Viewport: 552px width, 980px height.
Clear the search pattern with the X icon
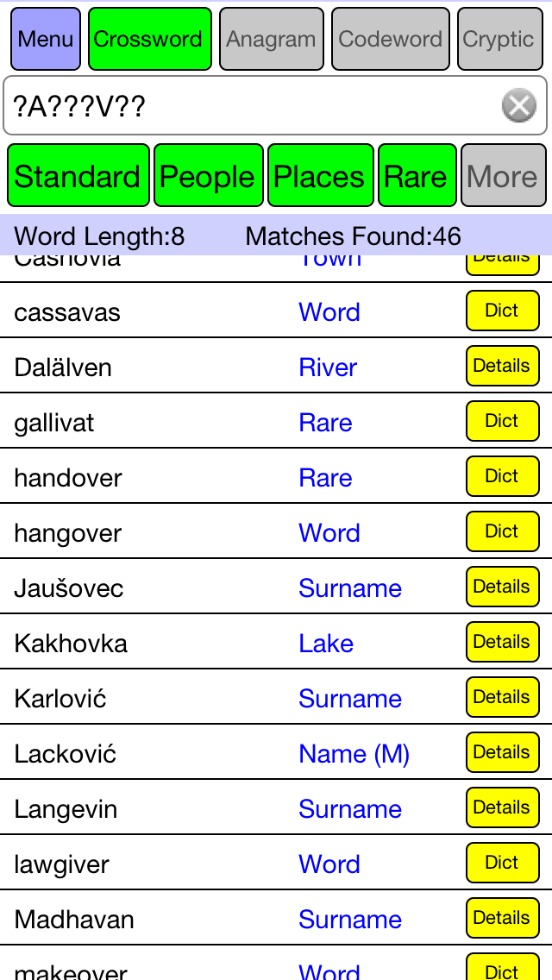(x=519, y=105)
